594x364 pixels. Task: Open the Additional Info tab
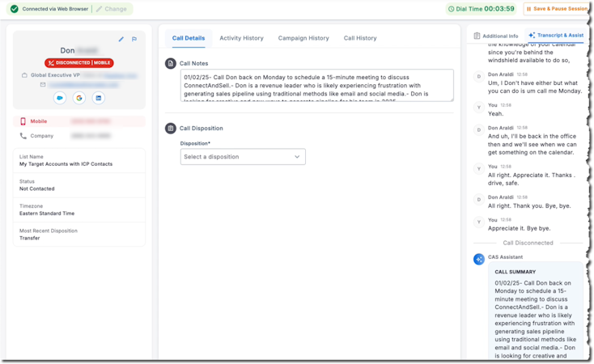496,36
